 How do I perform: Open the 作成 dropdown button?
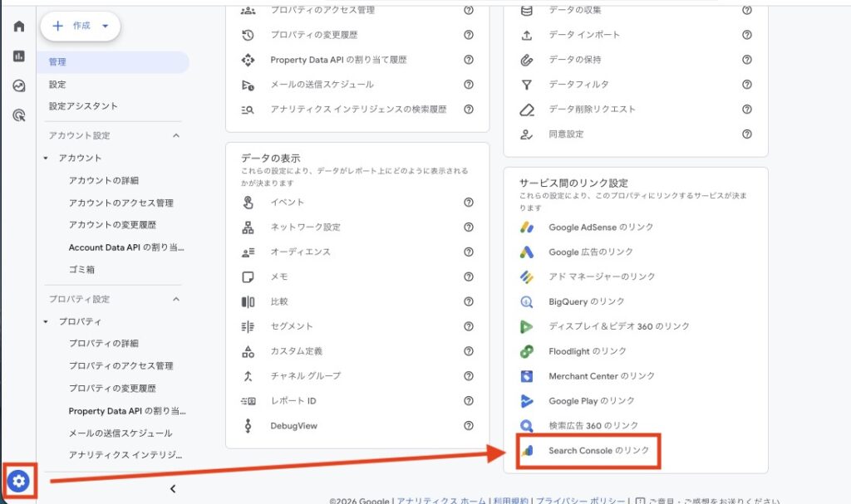tap(80, 27)
